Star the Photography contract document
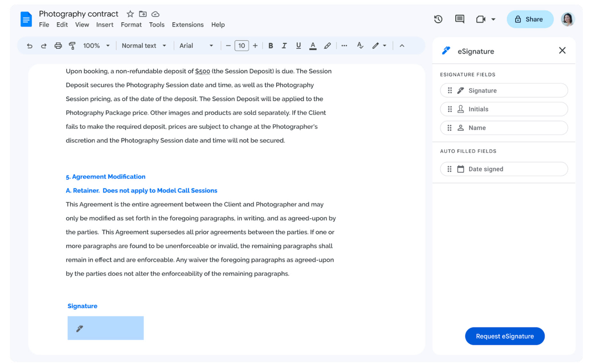The image size is (596, 364). point(130,14)
